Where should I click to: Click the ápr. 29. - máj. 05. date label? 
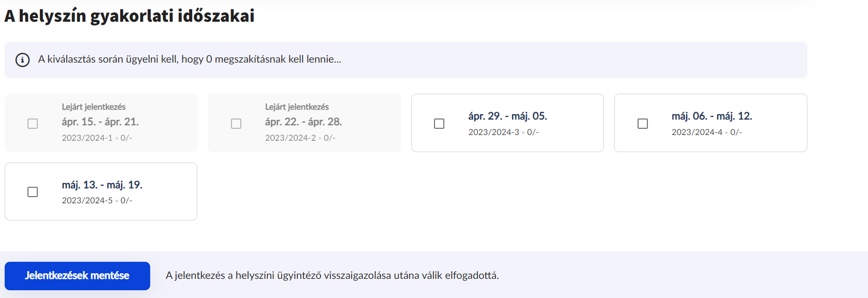pyautogui.click(x=508, y=116)
